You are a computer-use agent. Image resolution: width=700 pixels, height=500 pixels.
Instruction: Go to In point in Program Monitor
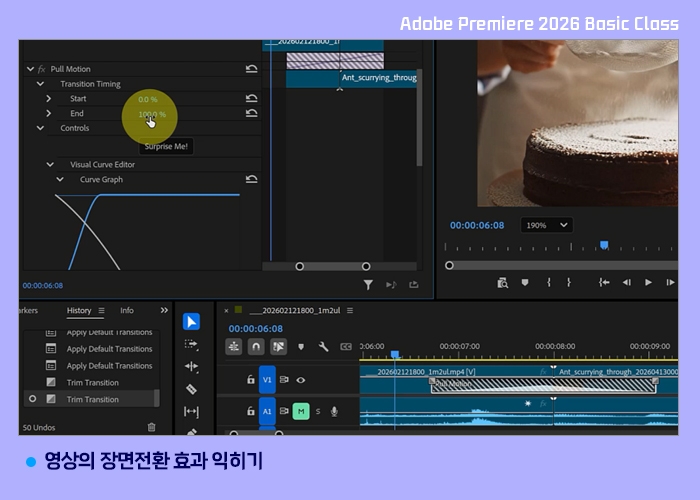604,282
